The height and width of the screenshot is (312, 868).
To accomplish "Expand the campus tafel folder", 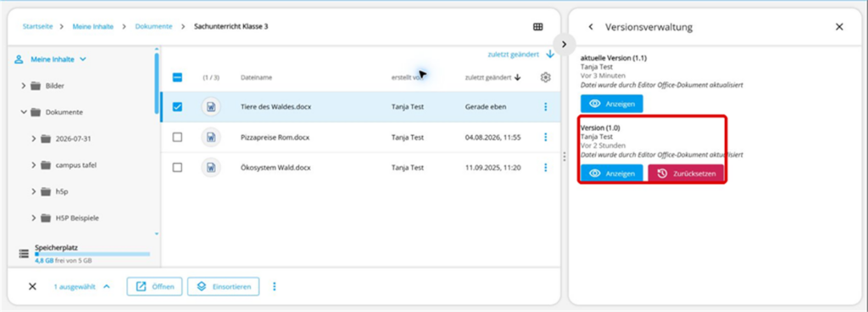I will point(34,164).
